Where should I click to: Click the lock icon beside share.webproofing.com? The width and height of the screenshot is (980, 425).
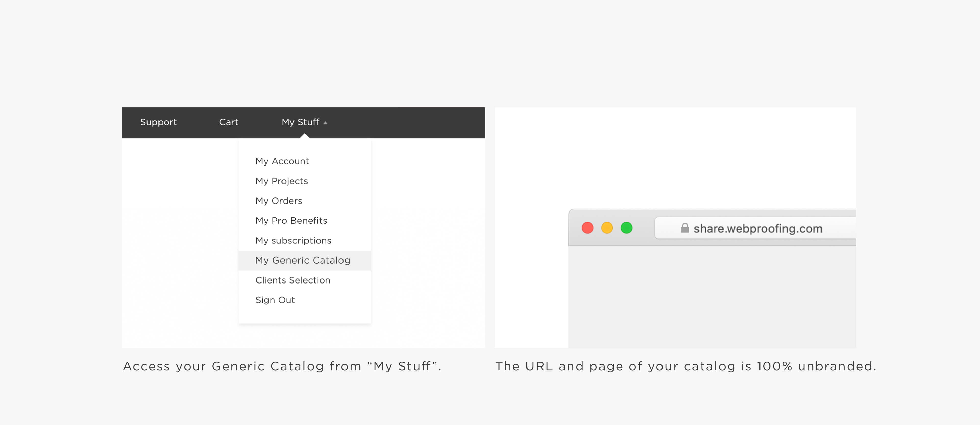(x=685, y=228)
